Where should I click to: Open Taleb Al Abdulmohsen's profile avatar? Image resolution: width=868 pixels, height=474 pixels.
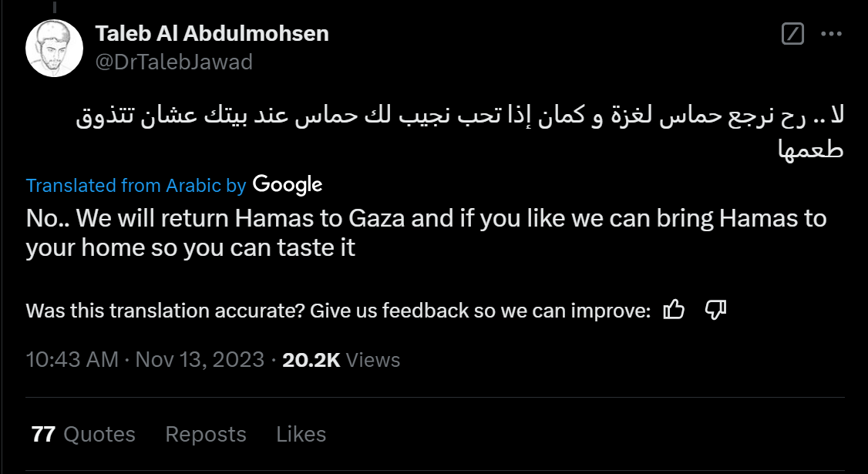pos(54,48)
